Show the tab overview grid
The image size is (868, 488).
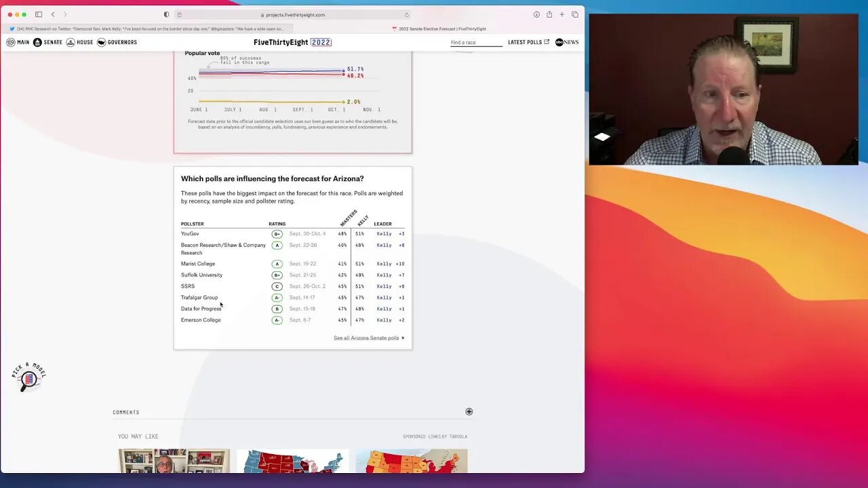coord(574,14)
